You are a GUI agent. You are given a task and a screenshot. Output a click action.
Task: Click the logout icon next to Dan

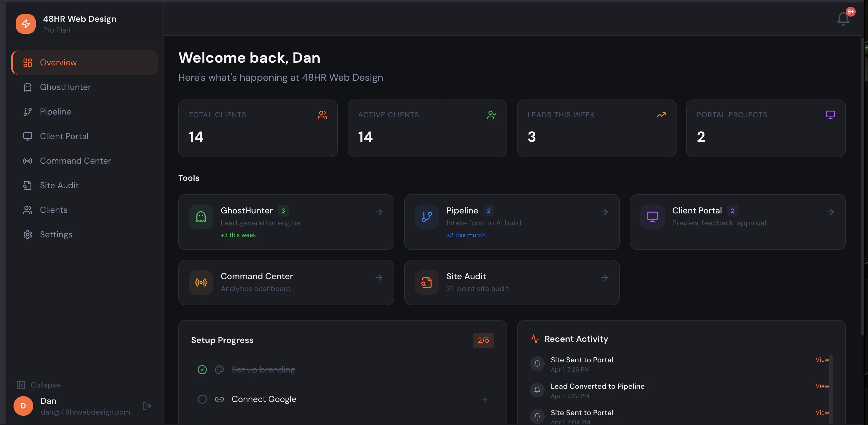(x=147, y=406)
